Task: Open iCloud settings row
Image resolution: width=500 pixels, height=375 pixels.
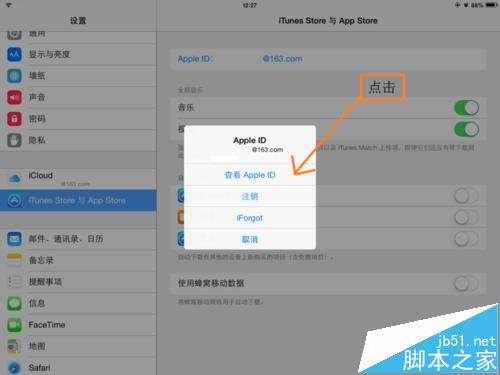Action: pos(78,179)
